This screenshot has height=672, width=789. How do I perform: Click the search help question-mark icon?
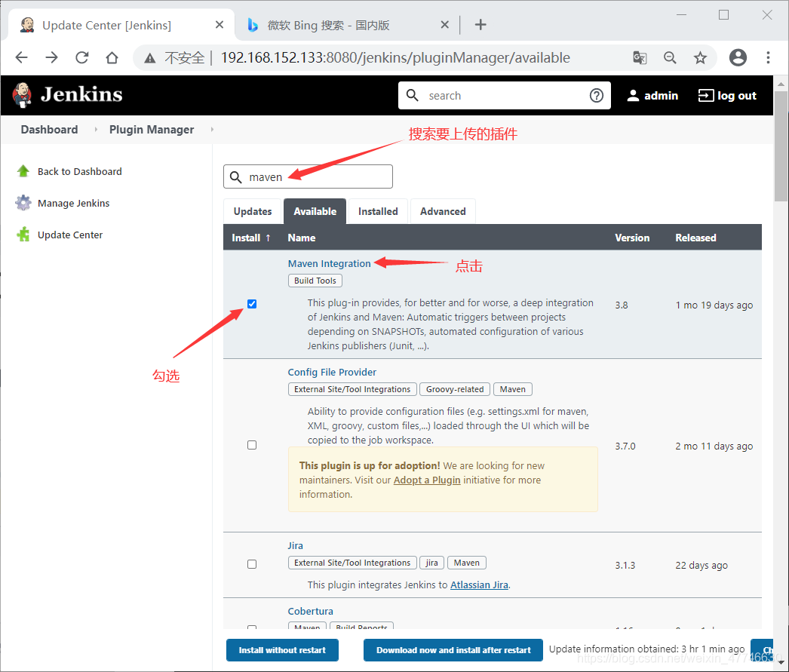pyautogui.click(x=597, y=95)
